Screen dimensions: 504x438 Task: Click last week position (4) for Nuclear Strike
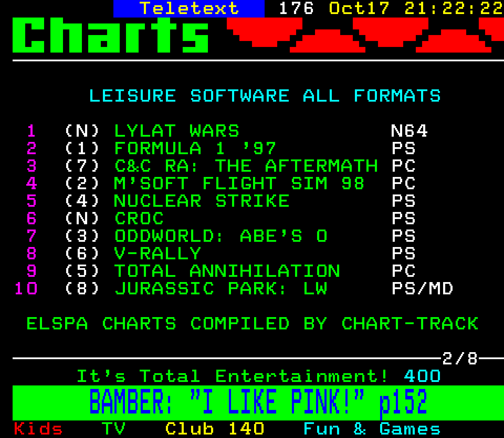click(x=82, y=201)
